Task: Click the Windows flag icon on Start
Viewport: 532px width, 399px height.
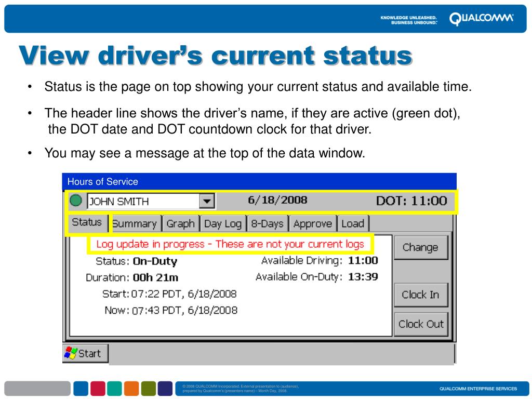Action: pos(71,353)
